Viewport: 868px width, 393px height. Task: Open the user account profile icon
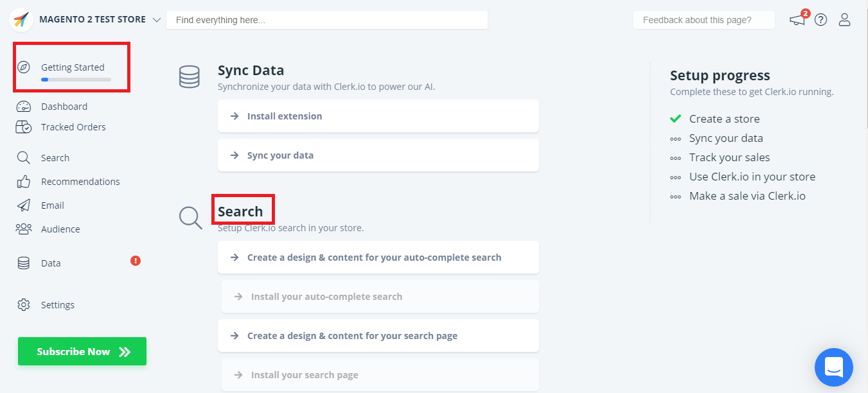pos(844,20)
